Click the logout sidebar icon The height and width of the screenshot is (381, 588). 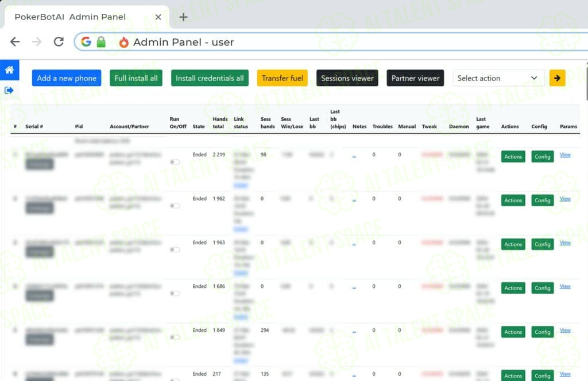9,90
